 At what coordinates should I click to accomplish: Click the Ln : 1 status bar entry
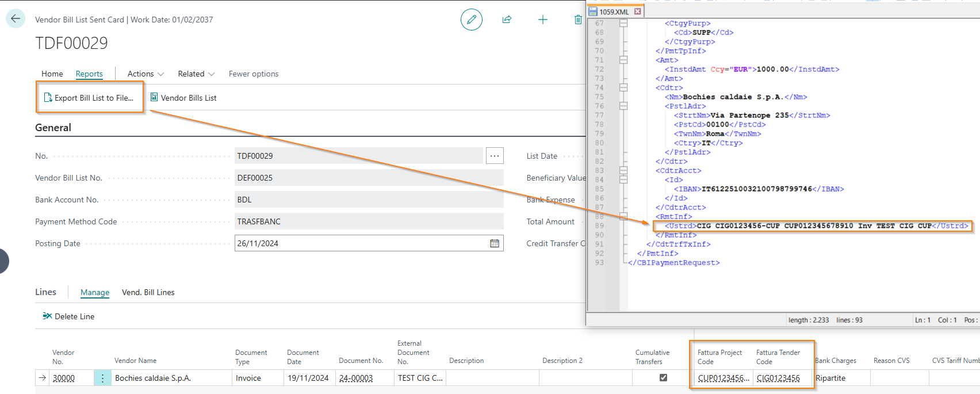pos(922,320)
